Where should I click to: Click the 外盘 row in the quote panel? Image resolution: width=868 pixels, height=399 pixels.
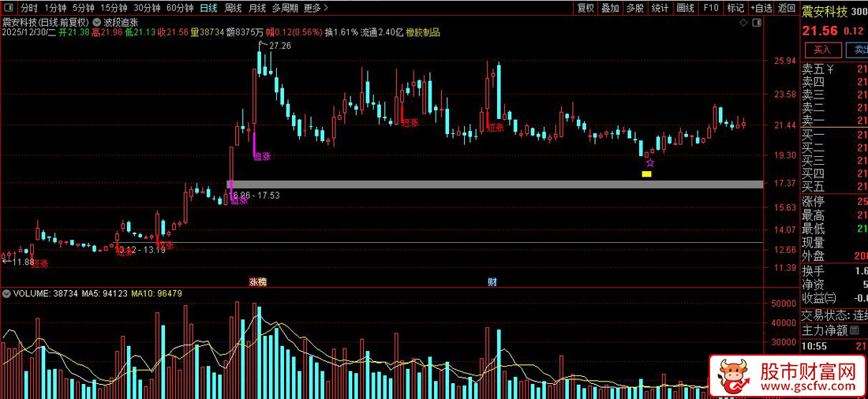(835, 256)
